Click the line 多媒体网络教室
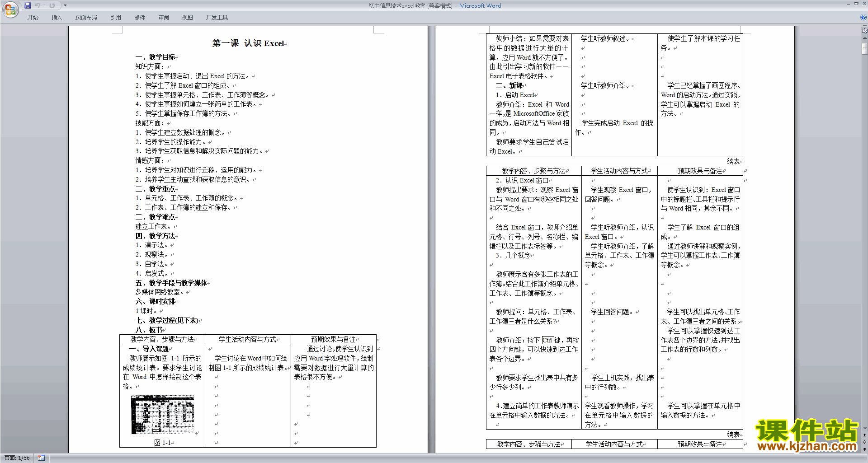 pos(160,292)
